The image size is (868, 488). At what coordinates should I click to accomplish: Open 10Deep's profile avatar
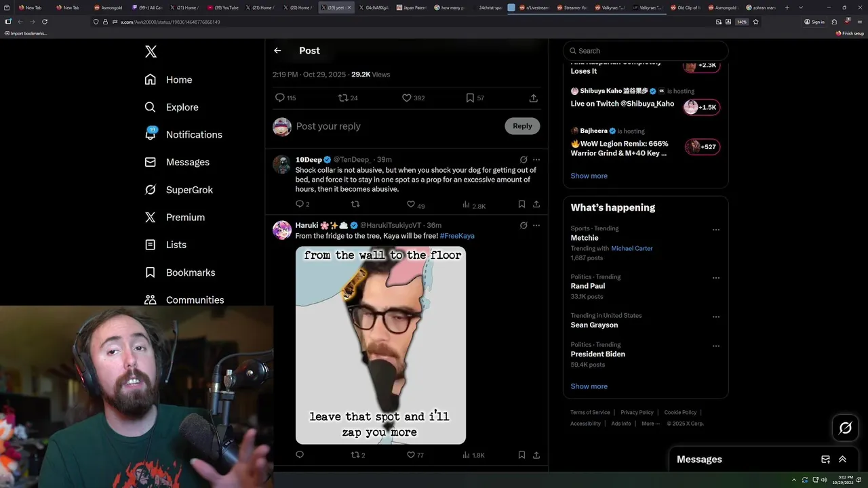click(x=281, y=165)
